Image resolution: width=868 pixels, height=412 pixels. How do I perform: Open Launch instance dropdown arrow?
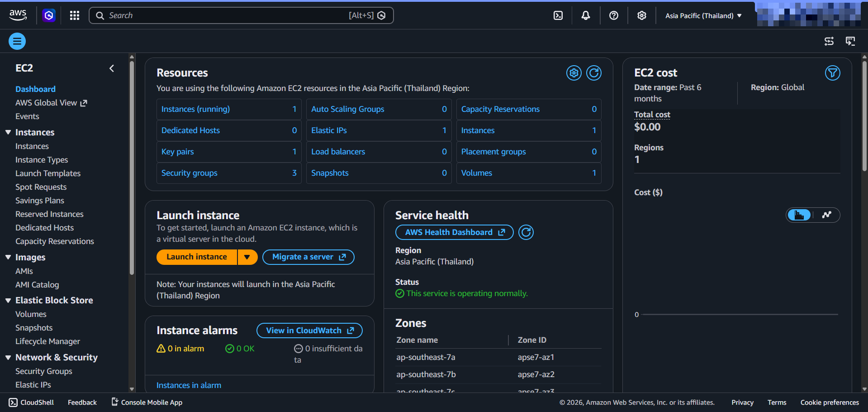(x=247, y=257)
